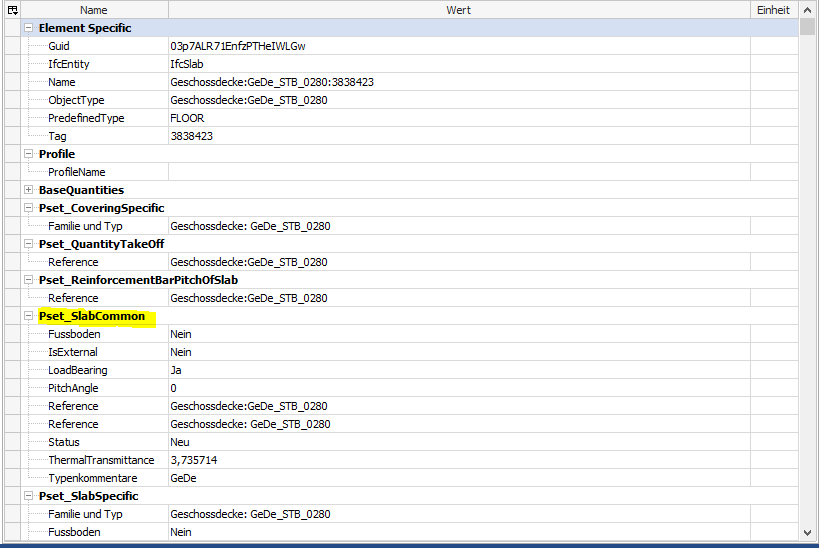Open the column chooser icon in header corner

[13, 10]
